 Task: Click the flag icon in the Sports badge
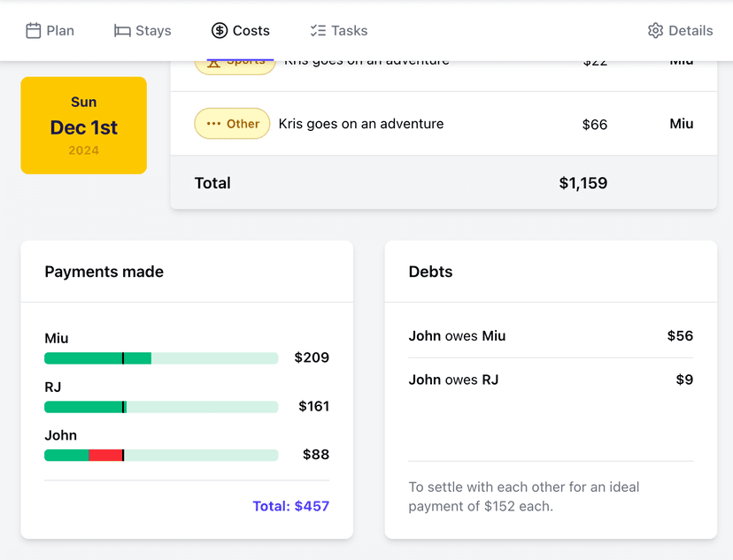pyautogui.click(x=212, y=61)
